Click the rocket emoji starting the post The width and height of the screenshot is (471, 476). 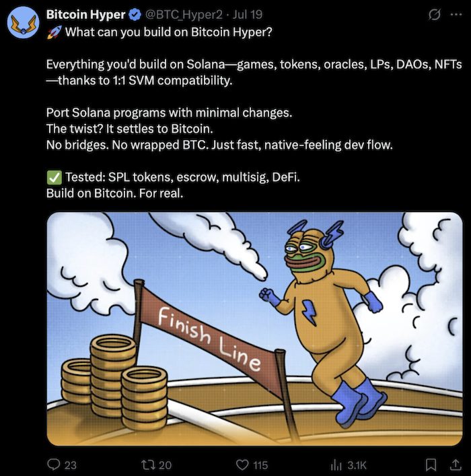pyautogui.click(x=55, y=32)
